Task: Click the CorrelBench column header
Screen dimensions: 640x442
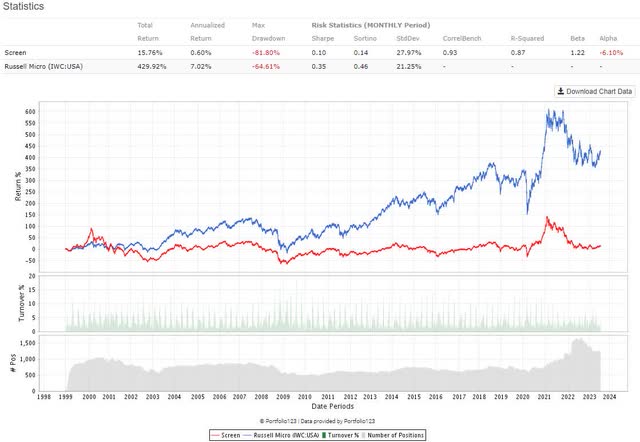Action: point(462,38)
